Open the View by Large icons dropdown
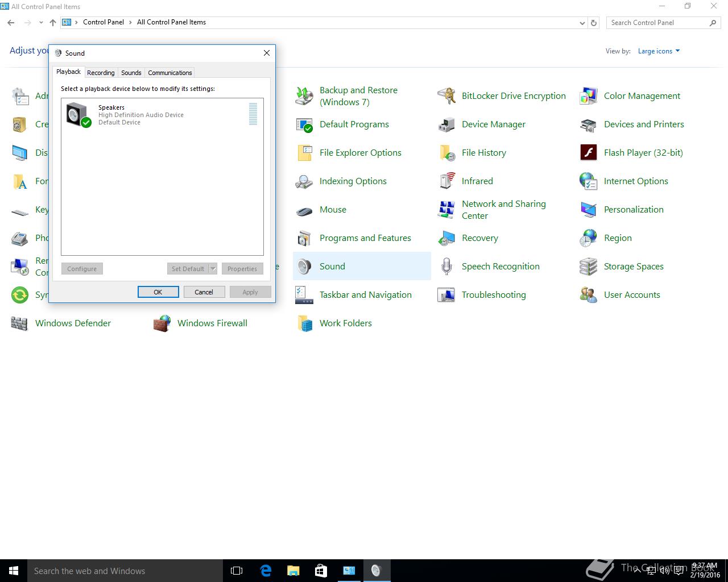The image size is (728, 582). point(659,51)
